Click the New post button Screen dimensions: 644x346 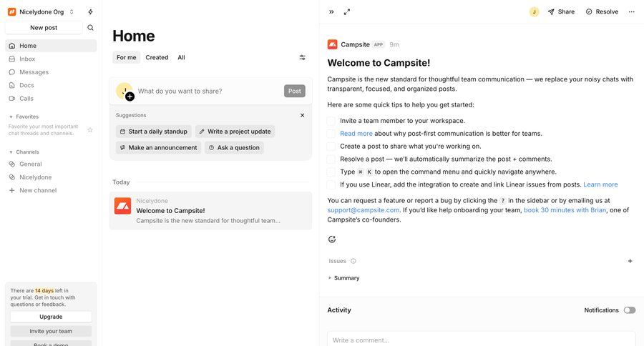pos(44,27)
